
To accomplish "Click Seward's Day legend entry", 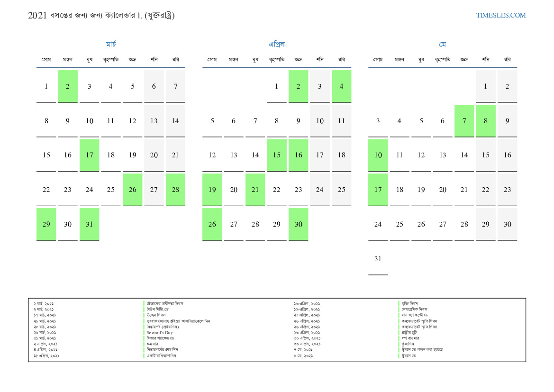I will [160, 332].
